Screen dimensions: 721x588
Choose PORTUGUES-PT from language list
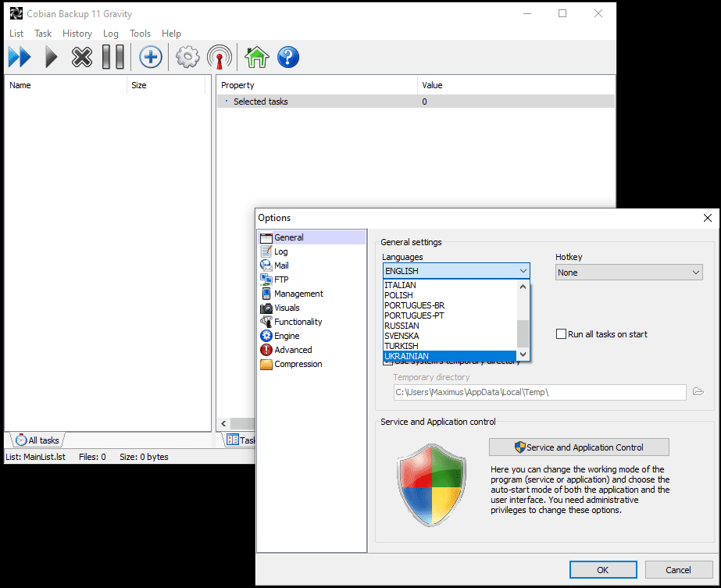[450, 315]
